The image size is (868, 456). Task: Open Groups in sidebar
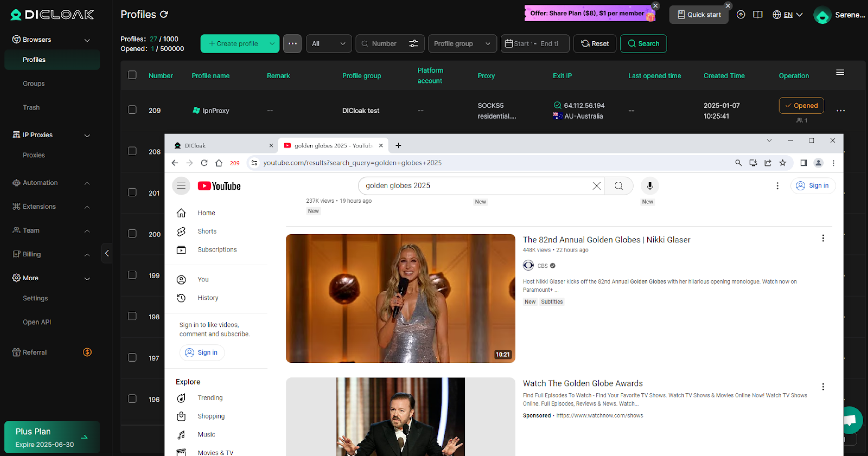34,84
